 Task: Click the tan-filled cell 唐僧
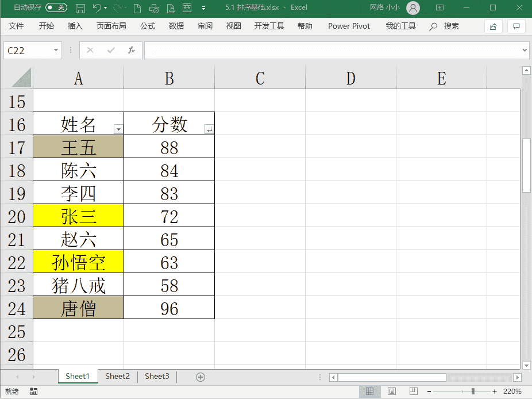click(x=78, y=308)
